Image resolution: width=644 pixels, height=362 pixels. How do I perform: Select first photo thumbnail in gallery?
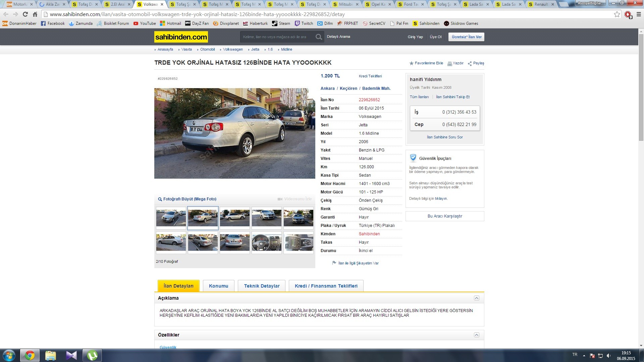pyautogui.click(x=171, y=218)
